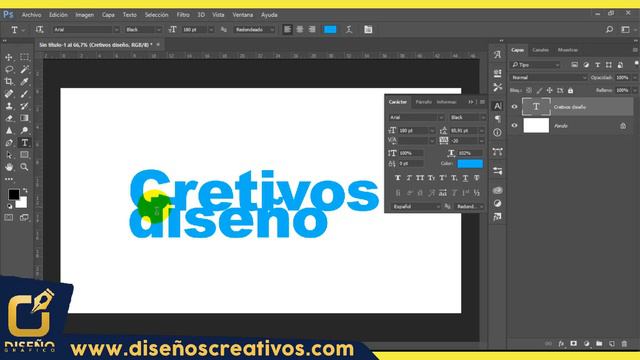Toggle All Caps in Character panel
Viewport: 640px width, 360px height.
(x=420, y=178)
